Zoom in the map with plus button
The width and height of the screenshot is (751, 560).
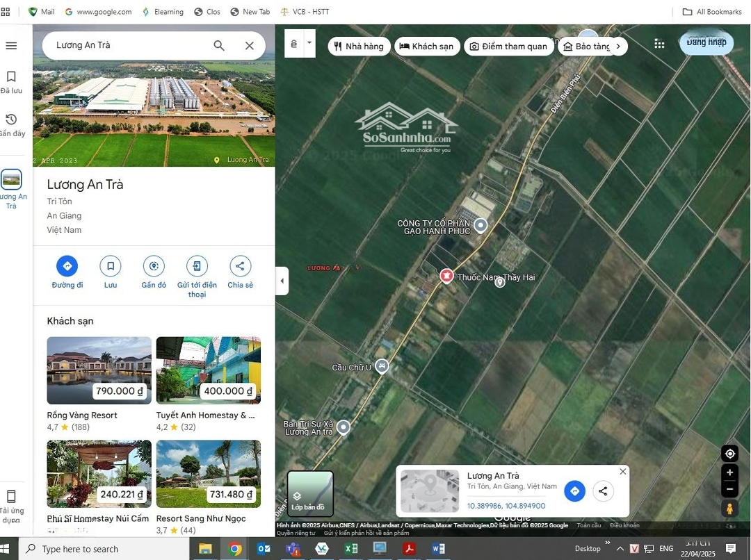pos(729,472)
